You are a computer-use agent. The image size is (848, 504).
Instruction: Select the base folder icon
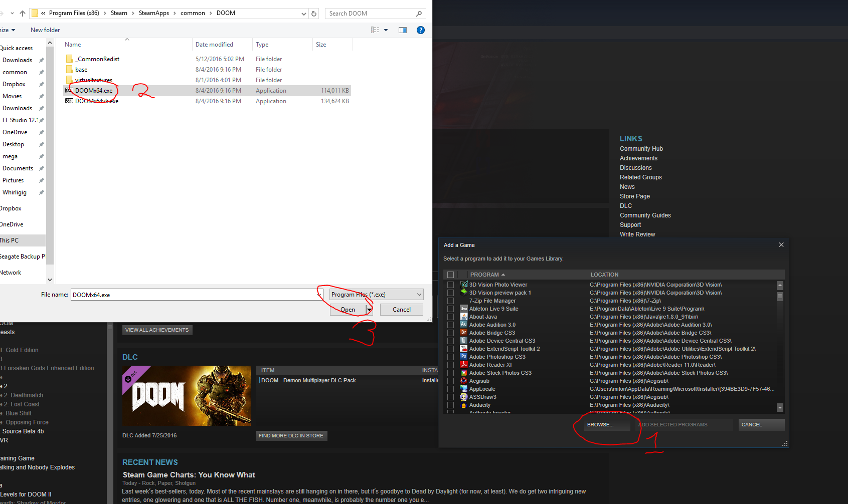coord(69,70)
